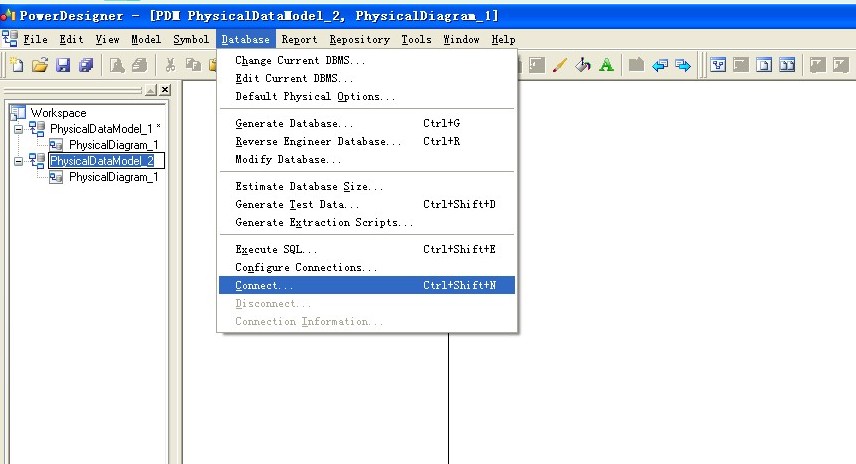This screenshot has width=856, height=464.
Task: Click the grayed window icon after tree view icon
Action: pos(741,66)
